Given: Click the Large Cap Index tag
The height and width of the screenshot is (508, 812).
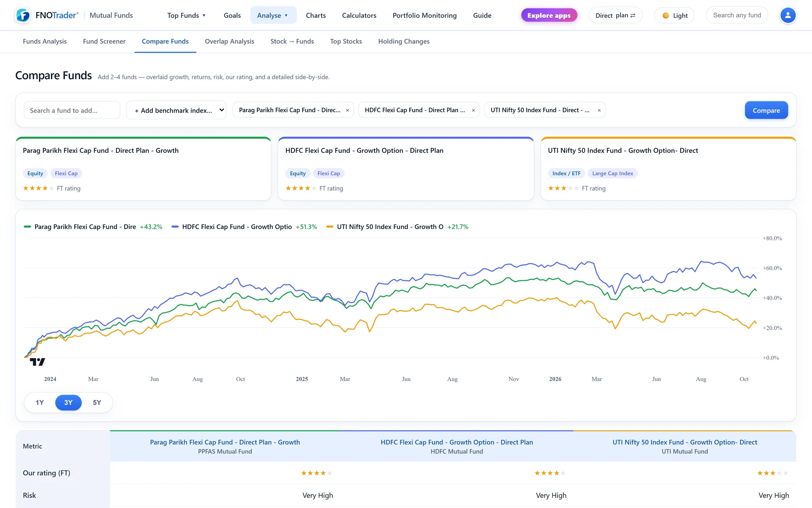Looking at the screenshot, I should (x=612, y=173).
